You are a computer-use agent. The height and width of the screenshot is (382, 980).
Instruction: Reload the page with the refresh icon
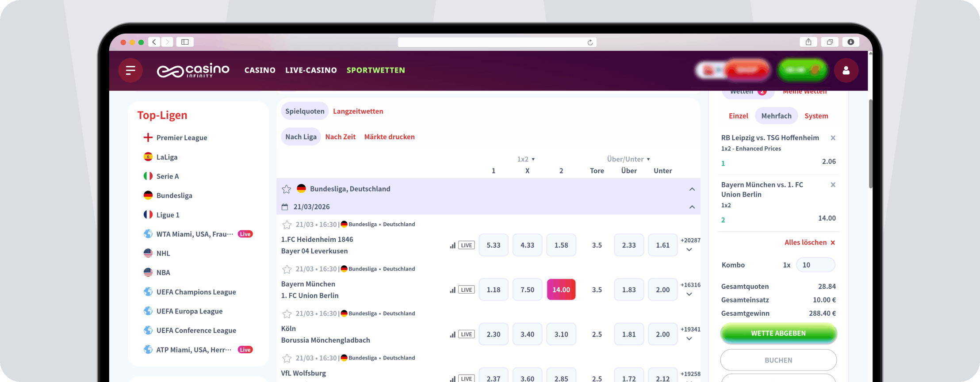coord(590,42)
